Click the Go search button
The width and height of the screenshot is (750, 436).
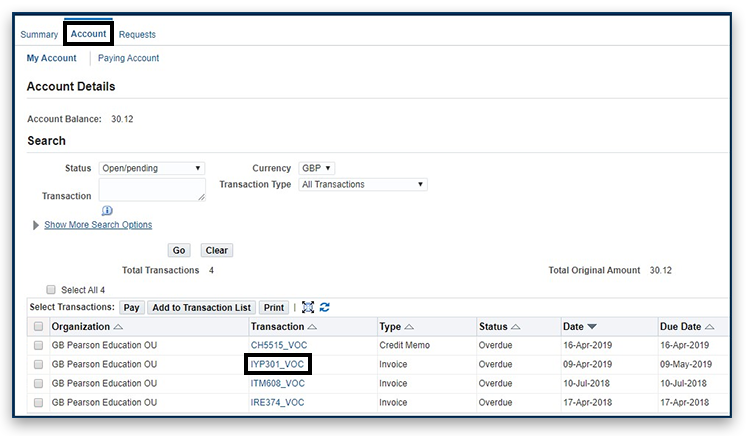pyautogui.click(x=179, y=250)
